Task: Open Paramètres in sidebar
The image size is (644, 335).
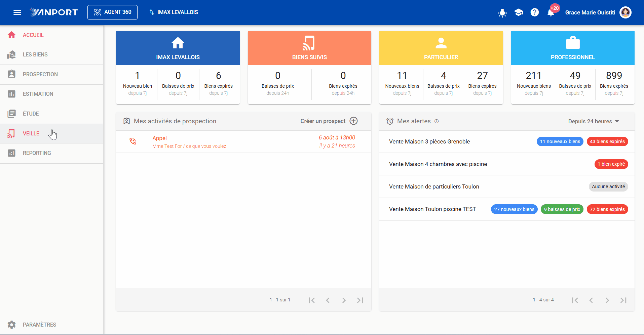Action: (51, 325)
